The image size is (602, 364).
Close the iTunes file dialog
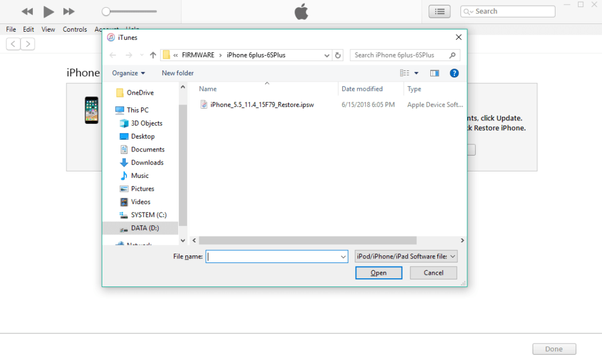[459, 37]
